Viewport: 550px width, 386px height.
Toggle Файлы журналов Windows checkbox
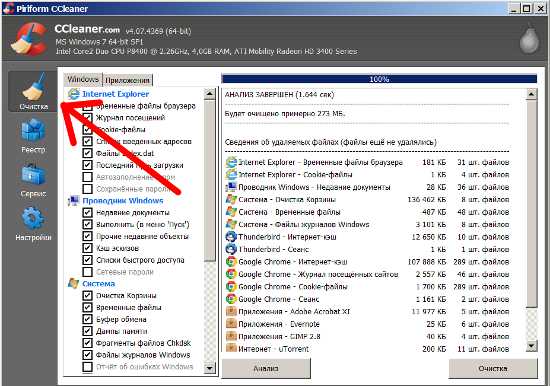[x=87, y=355]
